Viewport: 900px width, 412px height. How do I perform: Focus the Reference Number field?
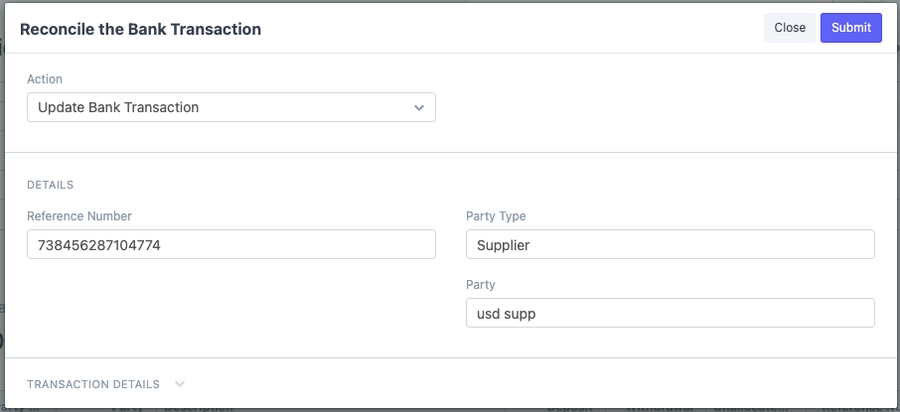click(x=231, y=244)
